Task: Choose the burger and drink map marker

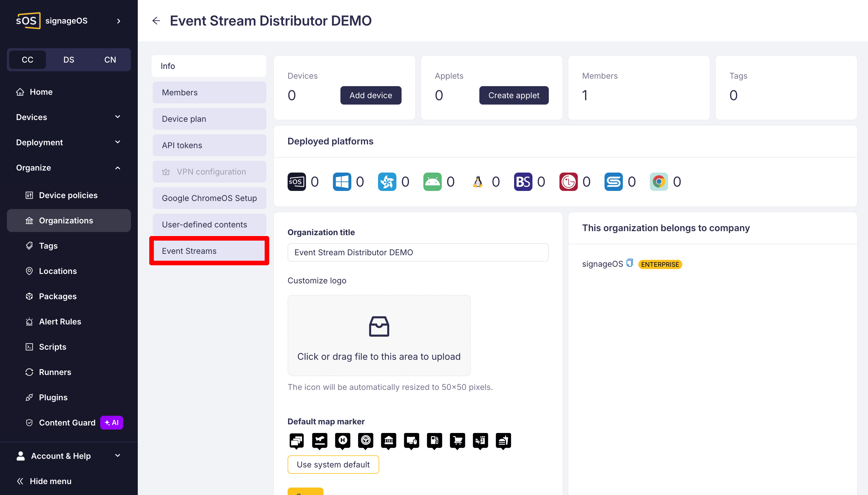Action: coord(503,441)
